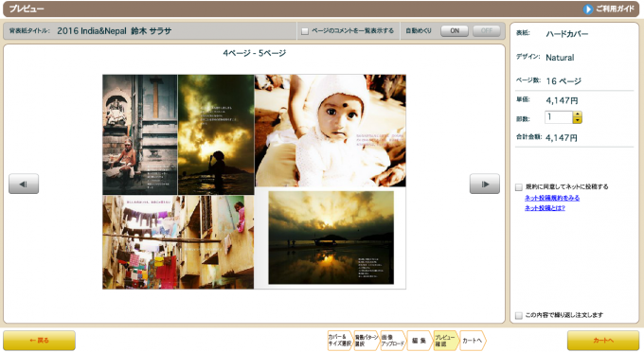The width and height of the screenshot is (644, 352).
Task: Increase the 部数 quantity with up arrow
Action: pyautogui.click(x=578, y=114)
